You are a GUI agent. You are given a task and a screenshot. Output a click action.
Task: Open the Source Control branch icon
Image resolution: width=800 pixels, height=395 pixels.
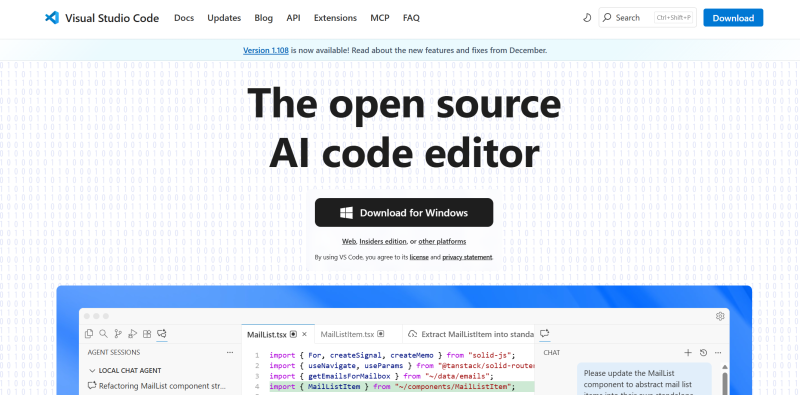tap(118, 334)
